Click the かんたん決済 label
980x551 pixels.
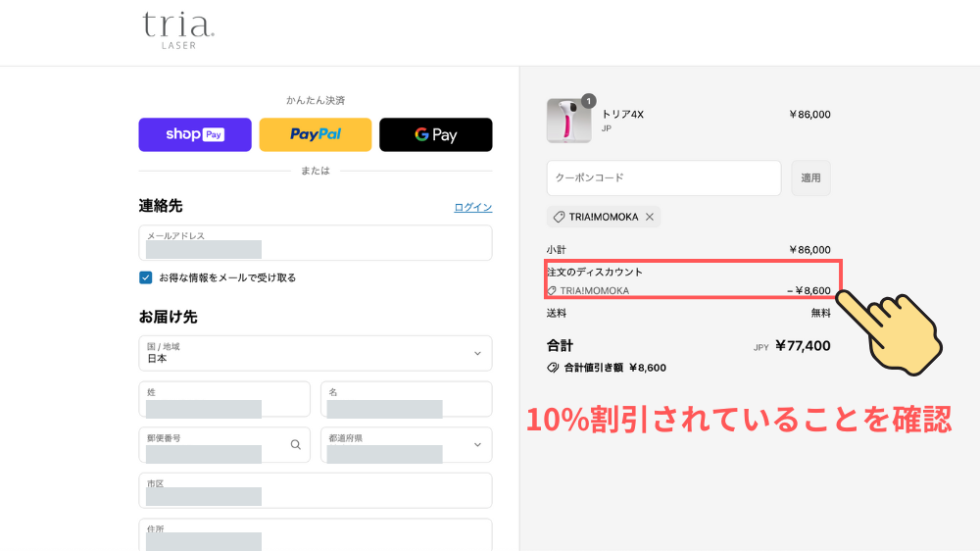[316, 100]
